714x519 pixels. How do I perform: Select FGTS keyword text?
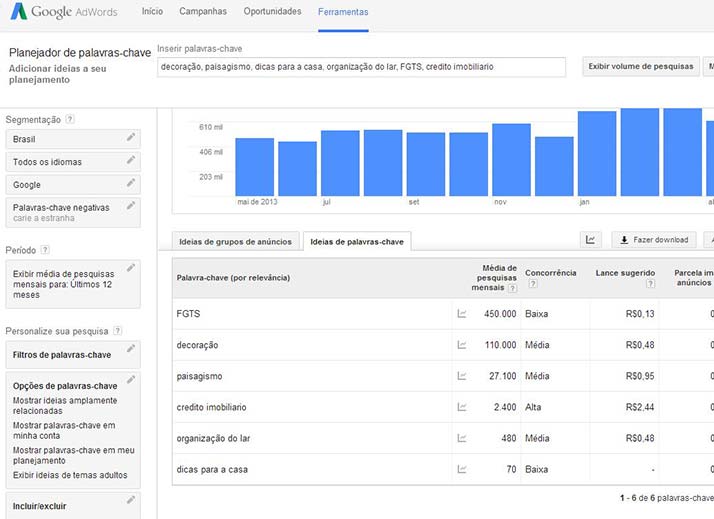188,314
